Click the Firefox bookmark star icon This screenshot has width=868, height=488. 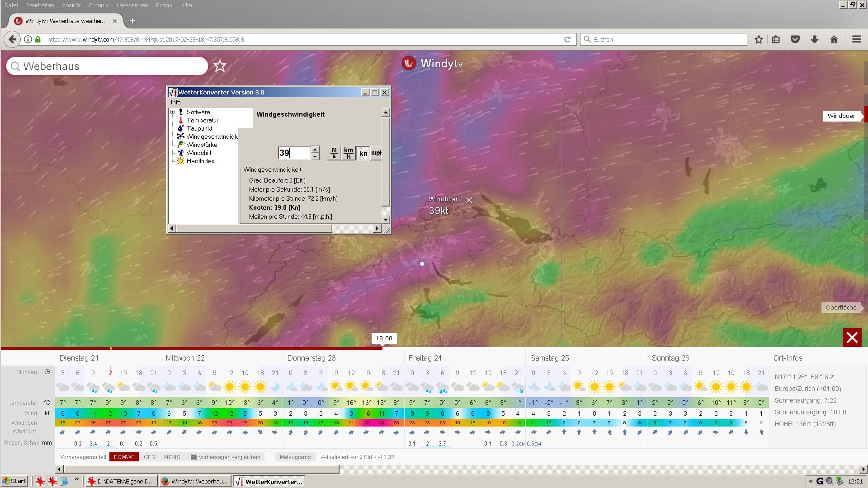759,39
